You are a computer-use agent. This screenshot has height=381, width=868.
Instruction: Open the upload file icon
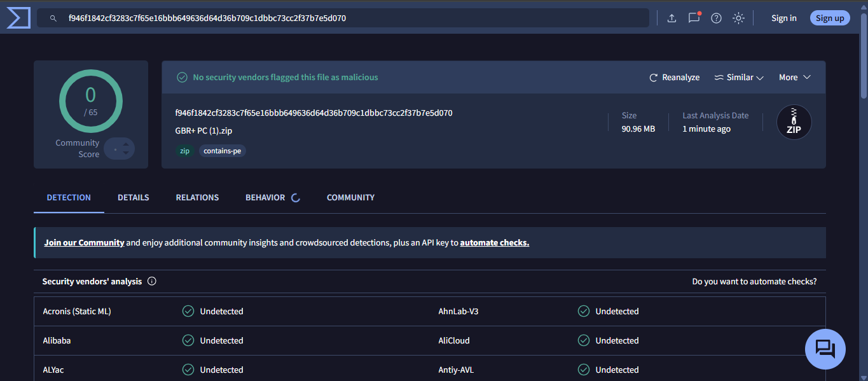[x=672, y=18]
